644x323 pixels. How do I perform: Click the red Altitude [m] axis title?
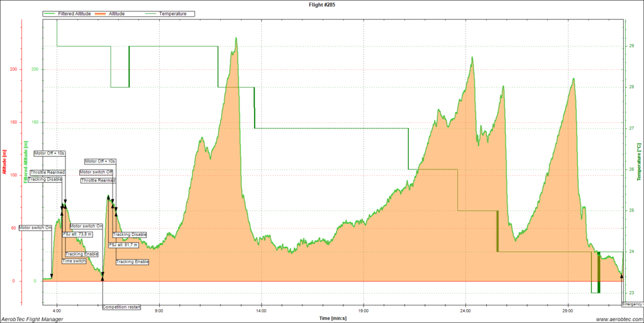(x=4, y=162)
